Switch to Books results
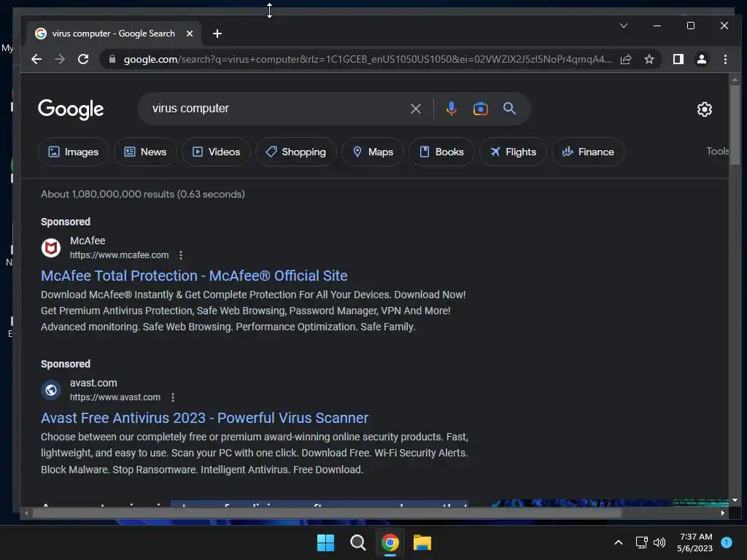 (x=441, y=152)
